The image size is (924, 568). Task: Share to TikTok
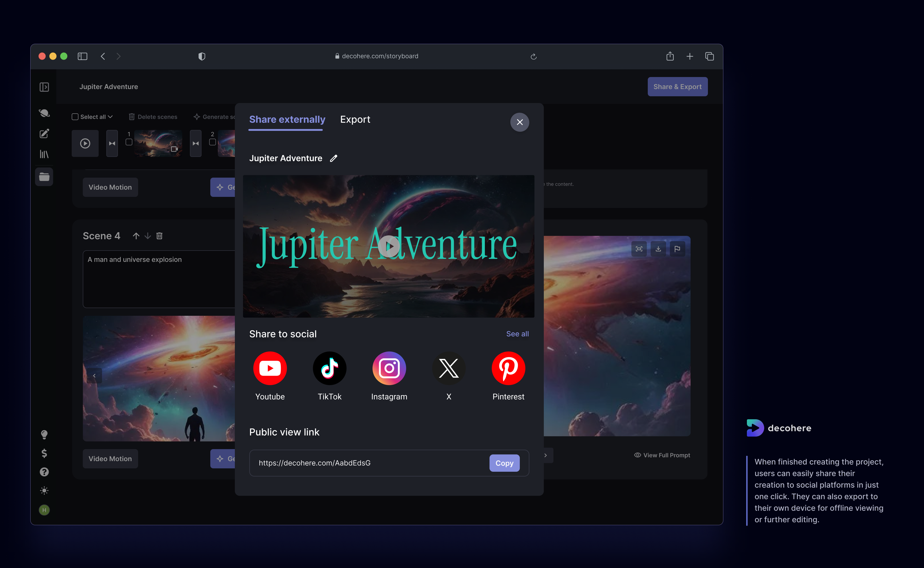[x=329, y=368]
